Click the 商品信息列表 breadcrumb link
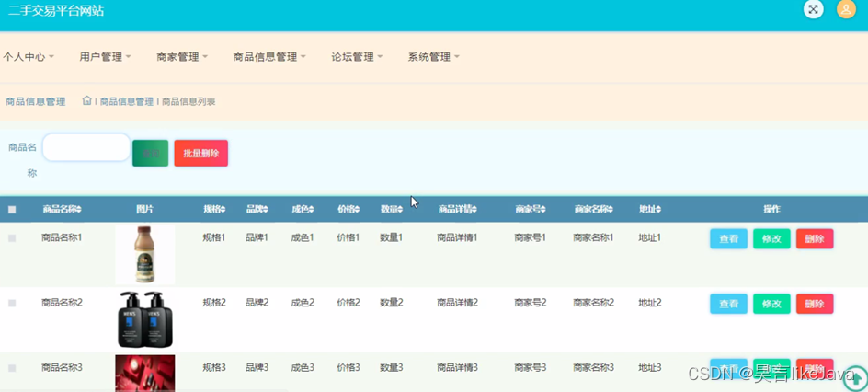Screen dimensions: 868x392 (x=188, y=101)
